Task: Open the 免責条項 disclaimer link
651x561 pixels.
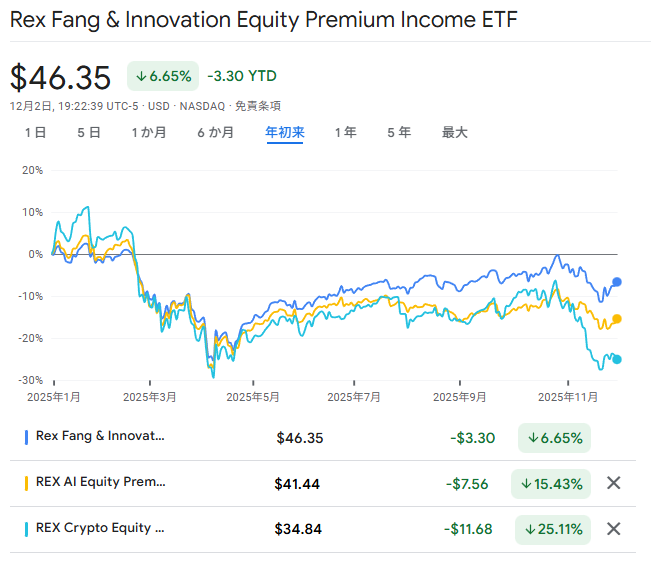Action: [x=258, y=105]
